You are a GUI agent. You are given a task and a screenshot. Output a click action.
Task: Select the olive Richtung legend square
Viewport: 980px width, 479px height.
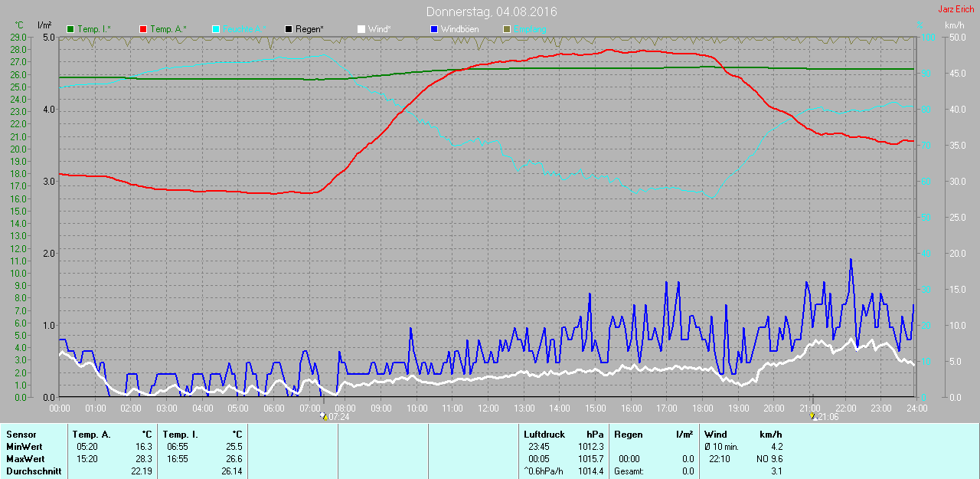506,29
